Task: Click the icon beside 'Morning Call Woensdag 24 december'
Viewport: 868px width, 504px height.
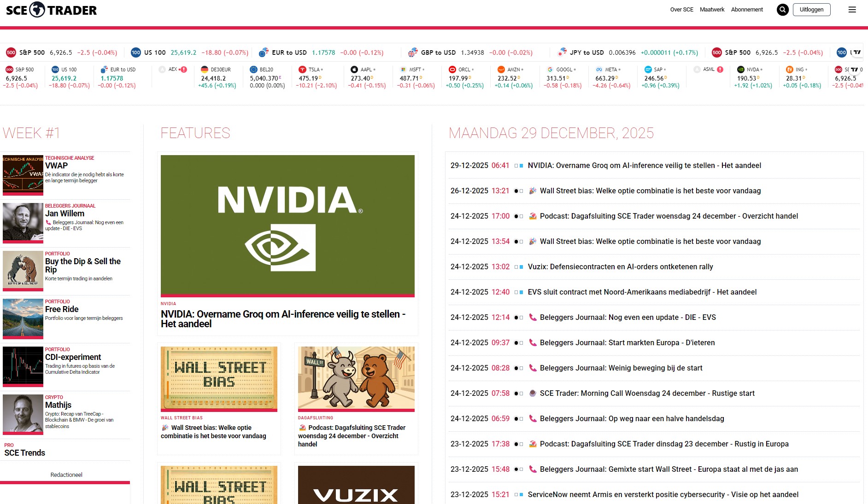Action: point(533,393)
